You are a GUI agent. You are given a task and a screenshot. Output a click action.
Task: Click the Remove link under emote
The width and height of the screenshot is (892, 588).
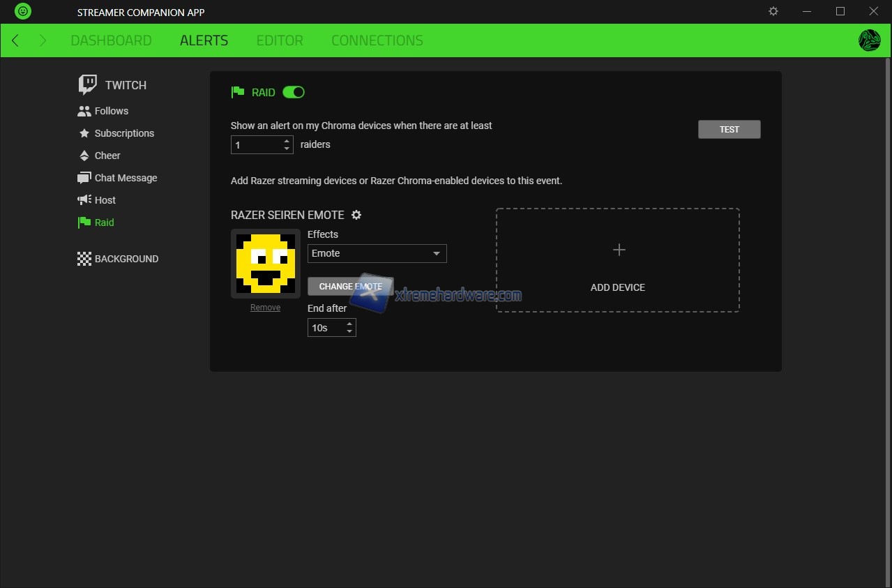(x=265, y=308)
